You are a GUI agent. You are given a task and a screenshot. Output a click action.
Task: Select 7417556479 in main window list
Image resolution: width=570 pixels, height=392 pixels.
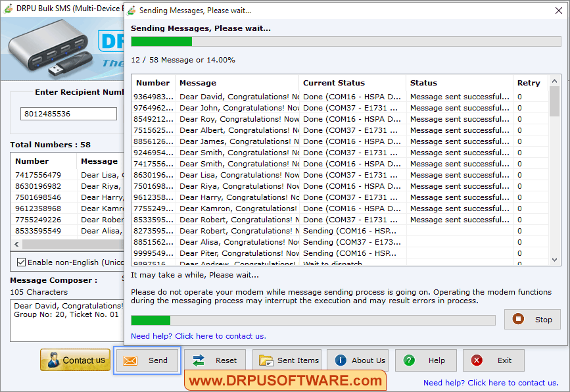pyautogui.click(x=68, y=175)
